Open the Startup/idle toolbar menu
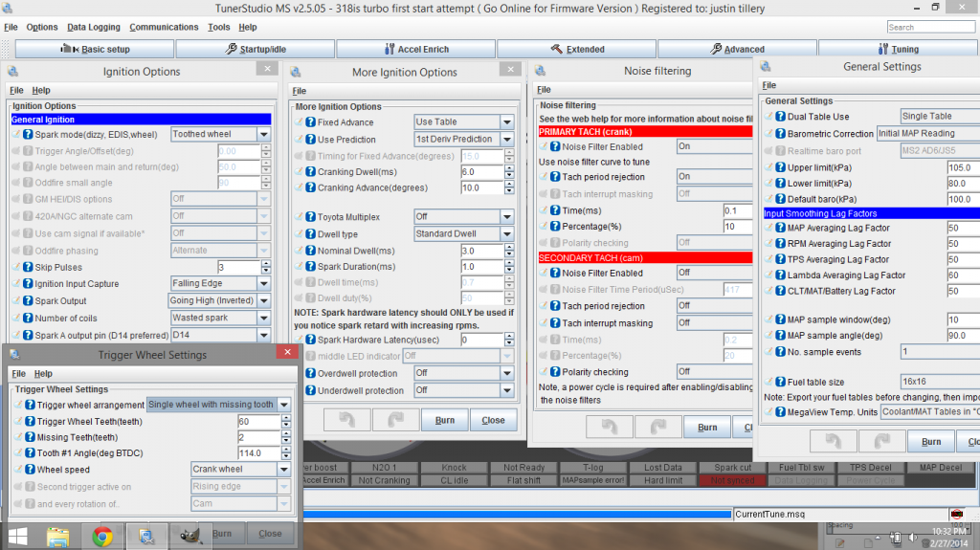 pyautogui.click(x=255, y=49)
